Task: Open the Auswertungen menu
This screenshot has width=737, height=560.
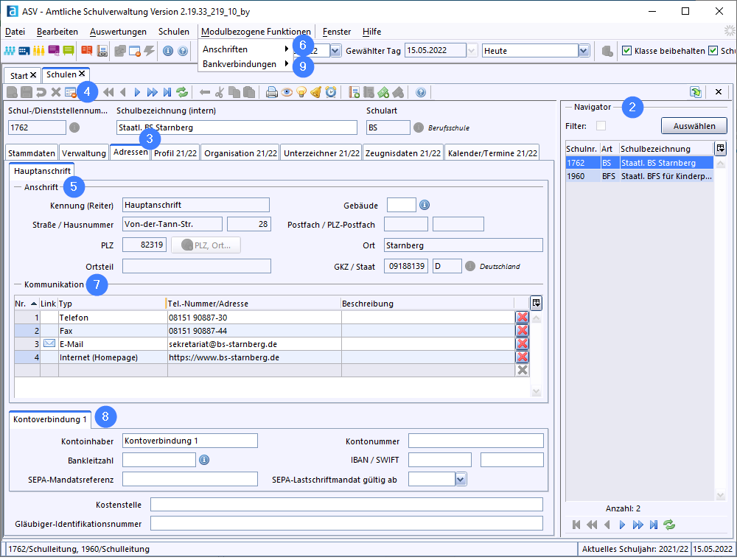Action: [x=118, y=32]
